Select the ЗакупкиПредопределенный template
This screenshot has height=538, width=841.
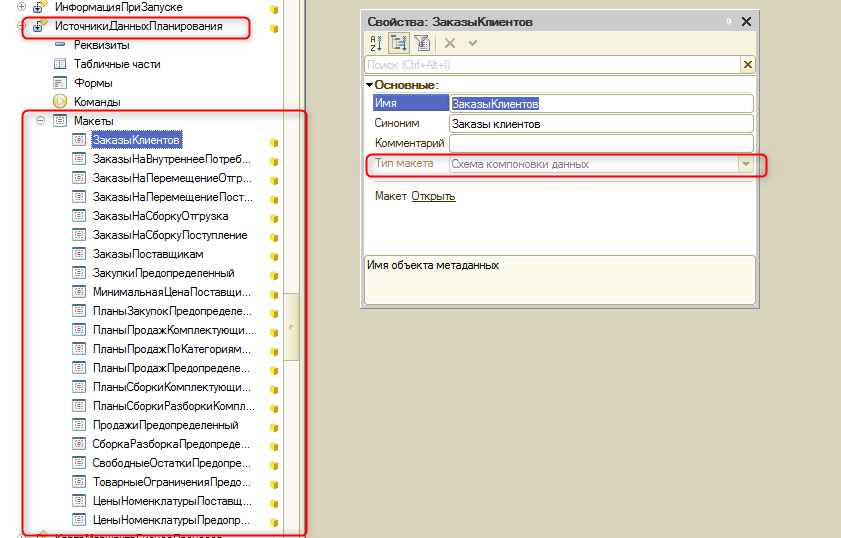163,273
